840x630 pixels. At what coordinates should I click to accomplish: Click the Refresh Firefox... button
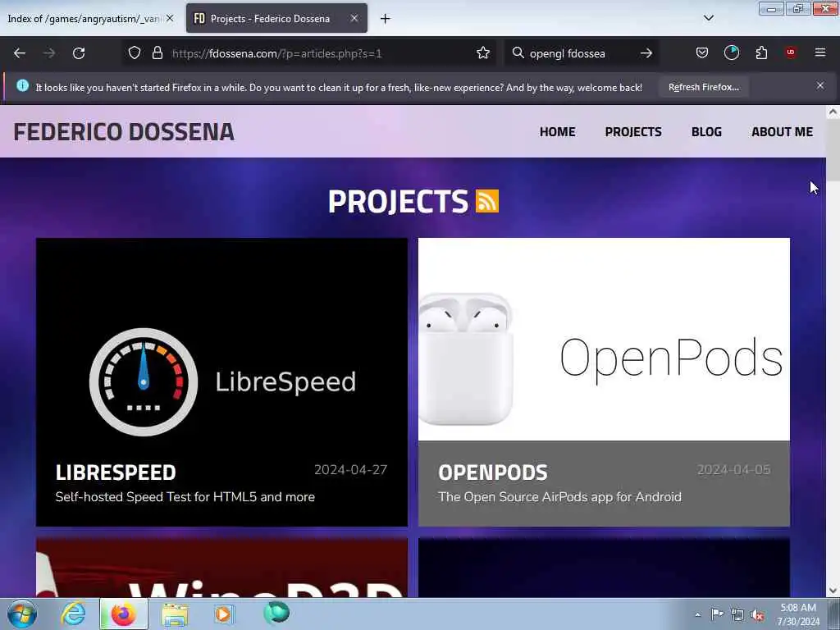click(703, 87)
